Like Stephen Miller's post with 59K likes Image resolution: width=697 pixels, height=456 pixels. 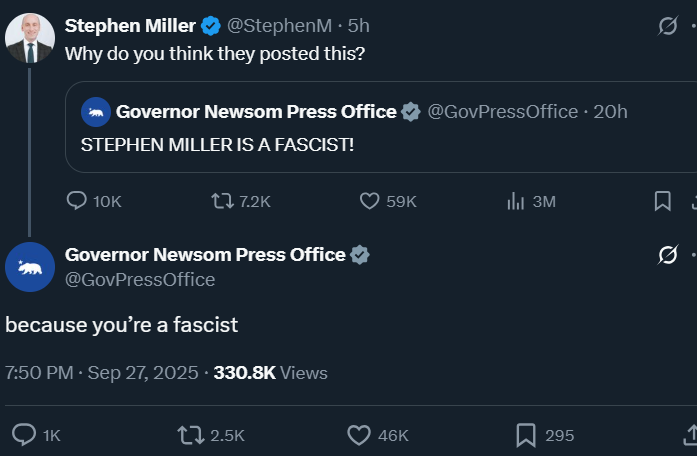click(x=388, y=201)
